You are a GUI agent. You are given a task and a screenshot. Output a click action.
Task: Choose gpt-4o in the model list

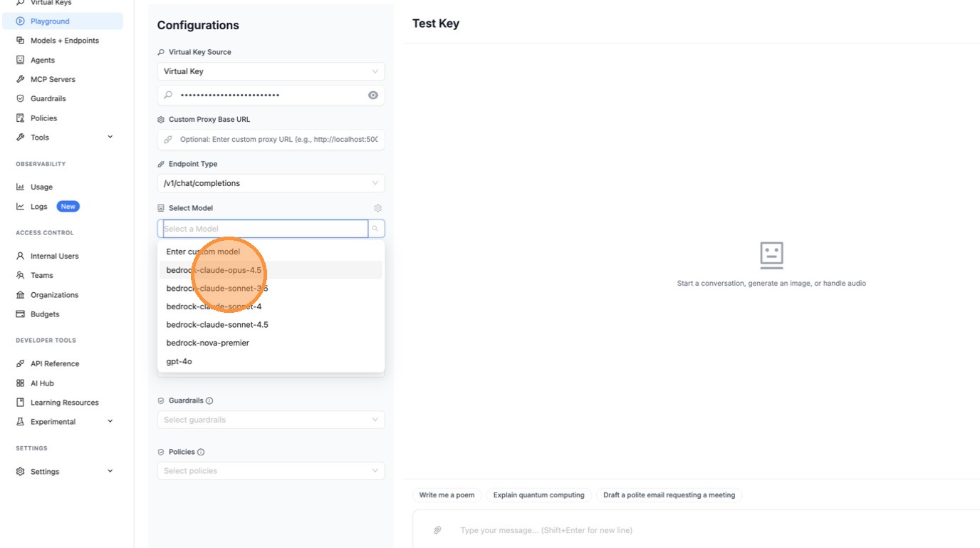(179, 361)
